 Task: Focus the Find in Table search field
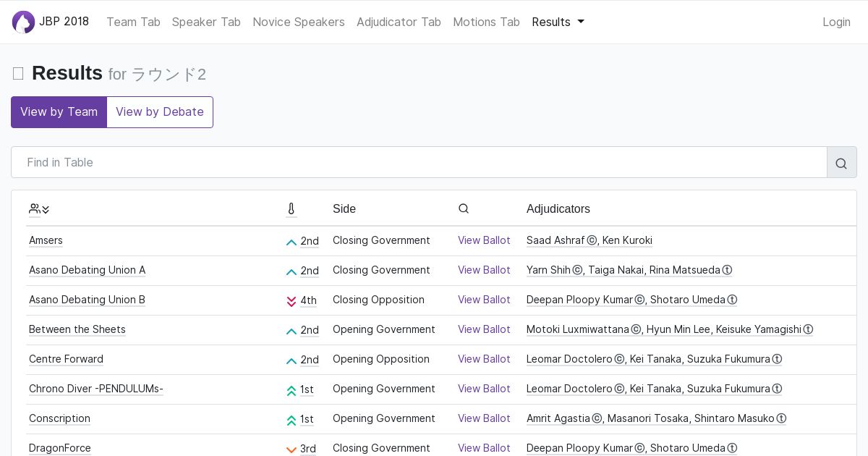coord(420,163)
